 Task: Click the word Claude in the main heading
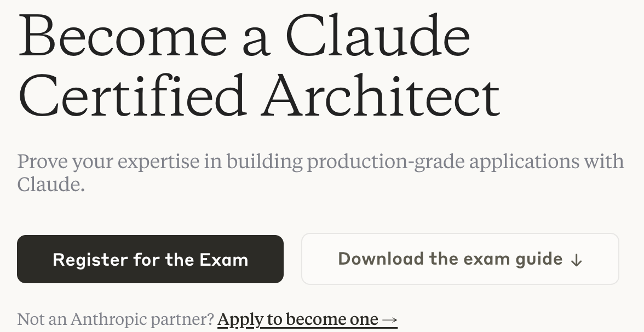(378, 38)
